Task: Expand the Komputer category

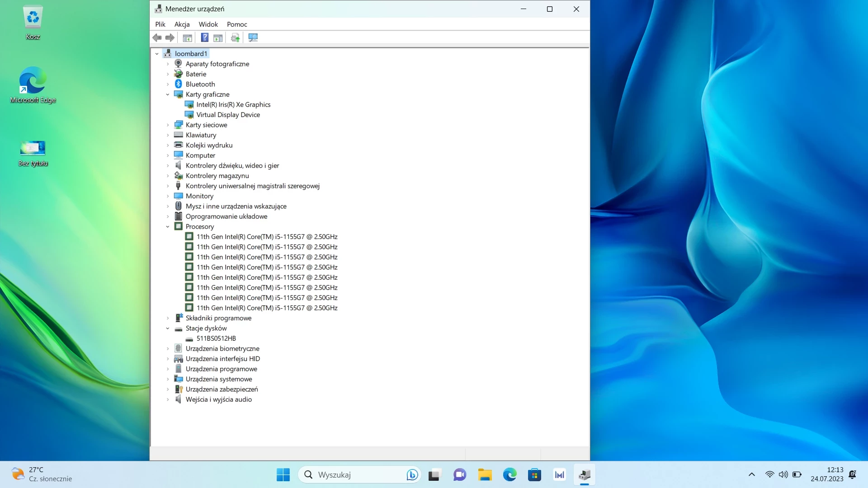Action: click(x=168, y=155)
